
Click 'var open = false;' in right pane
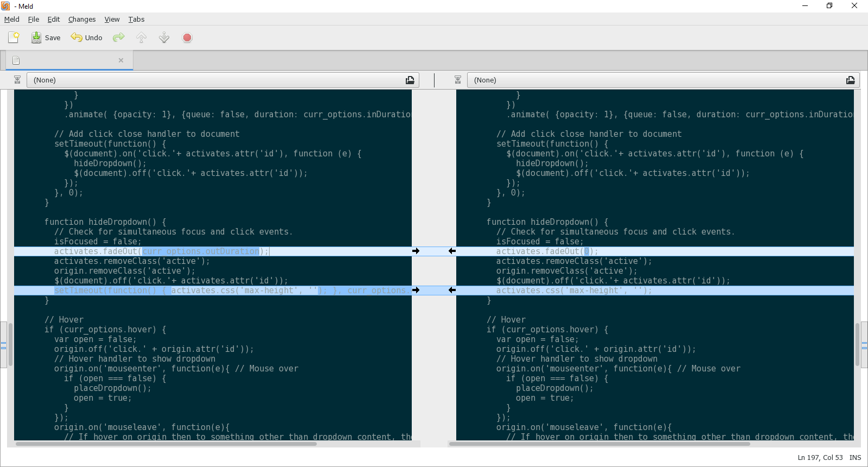pyautogui.click(x=537, y=339)
